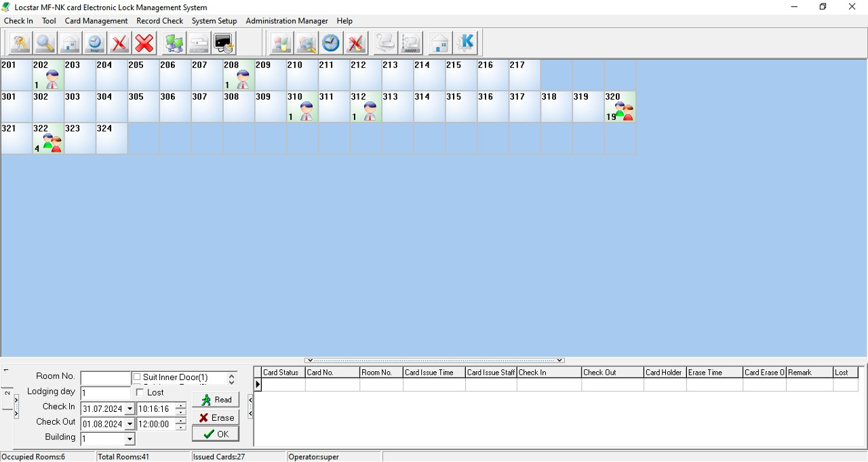Image resolution: width=868 pixels, height=462 pixels.
Task: Click the Locstar application icon in title bar
Action: pyautogui.click(x=6, y=7)
